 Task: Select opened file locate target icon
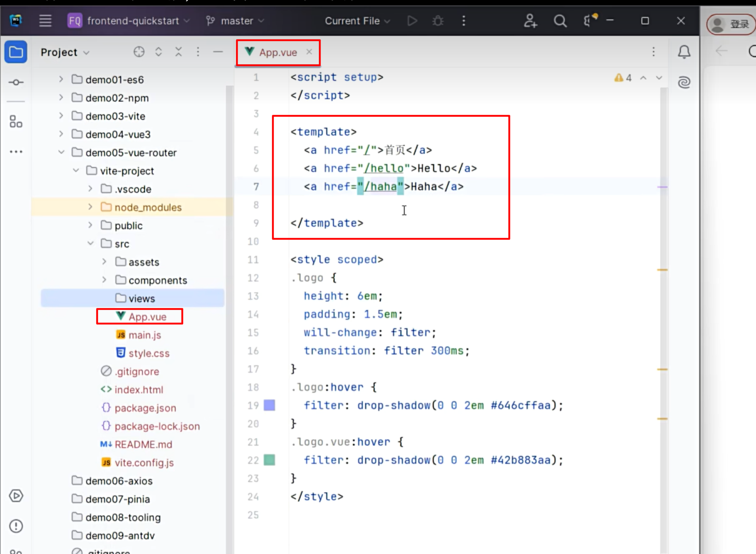(139, 52)
